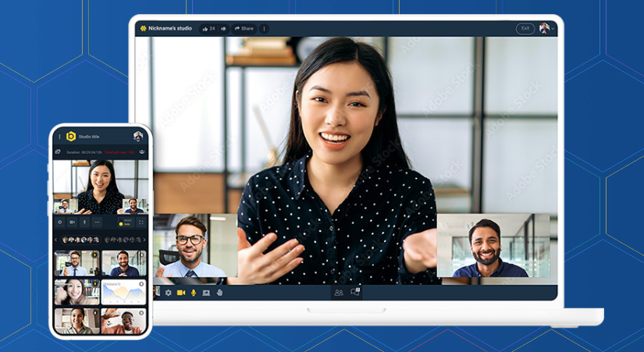Click the red Time left text on phone
The width and height of the screenshot is (644, 352).
click(119, 152)
